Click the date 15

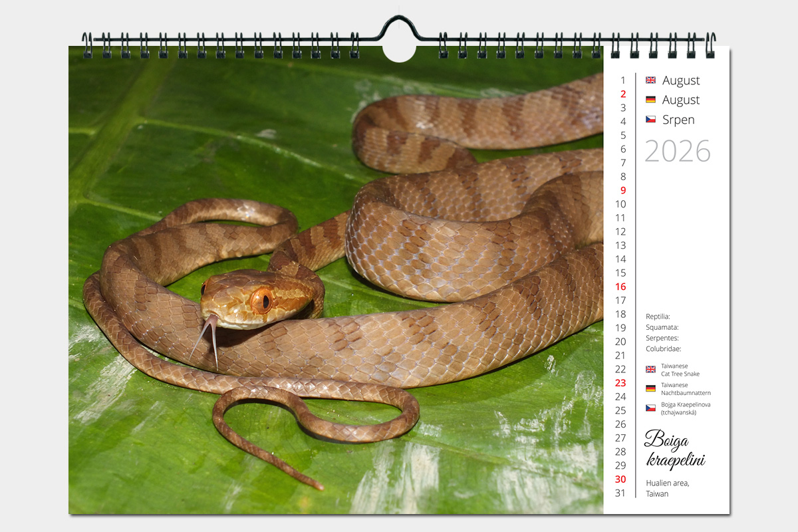coord(620,273)
